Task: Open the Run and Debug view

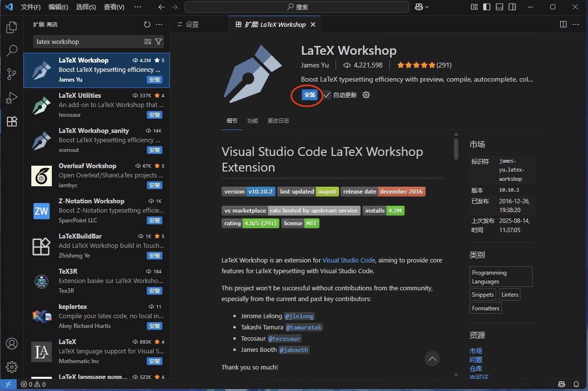Action: pos(12,97)
